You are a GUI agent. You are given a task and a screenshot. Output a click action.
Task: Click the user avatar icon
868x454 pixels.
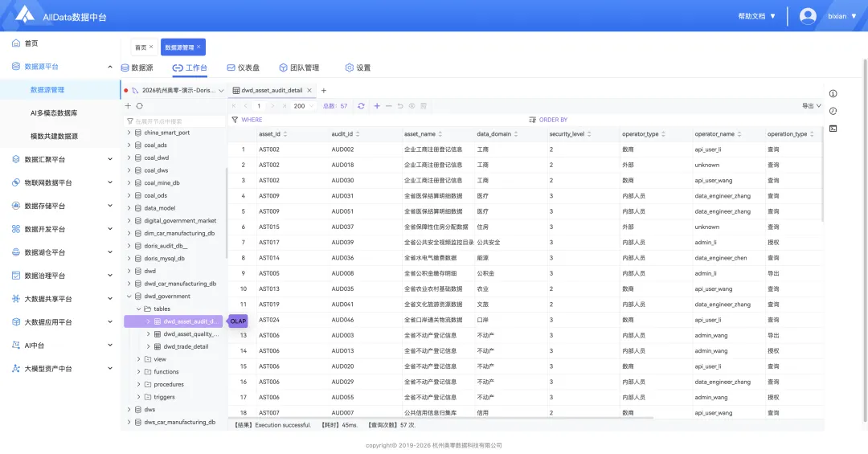pyautogui.click(x=808, y=16)
